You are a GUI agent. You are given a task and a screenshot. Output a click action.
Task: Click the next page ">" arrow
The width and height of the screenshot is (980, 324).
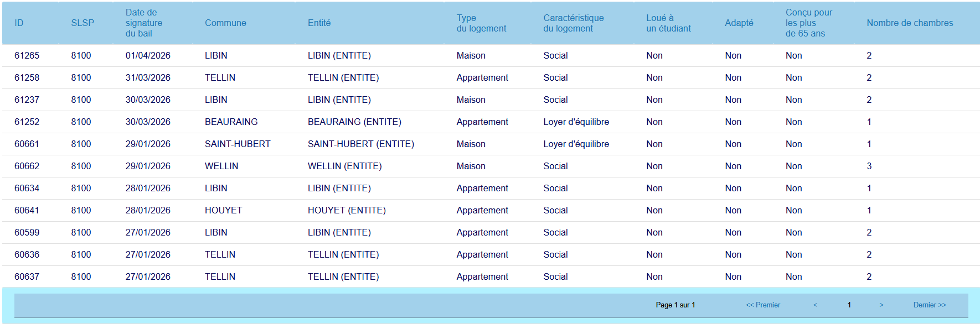pos(881,305)
